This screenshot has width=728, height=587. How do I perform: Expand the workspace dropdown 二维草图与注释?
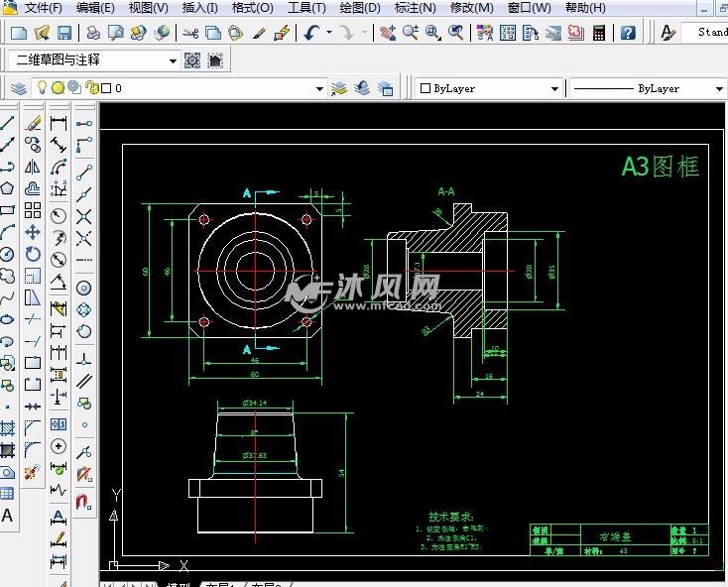[x=173, y=60]
